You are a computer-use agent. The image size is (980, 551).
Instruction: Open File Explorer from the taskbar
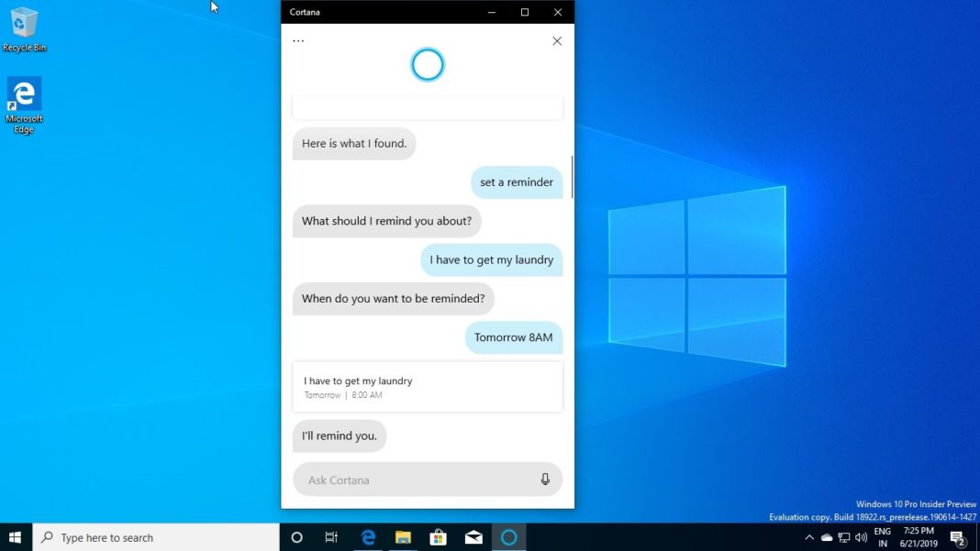[403, 537]
